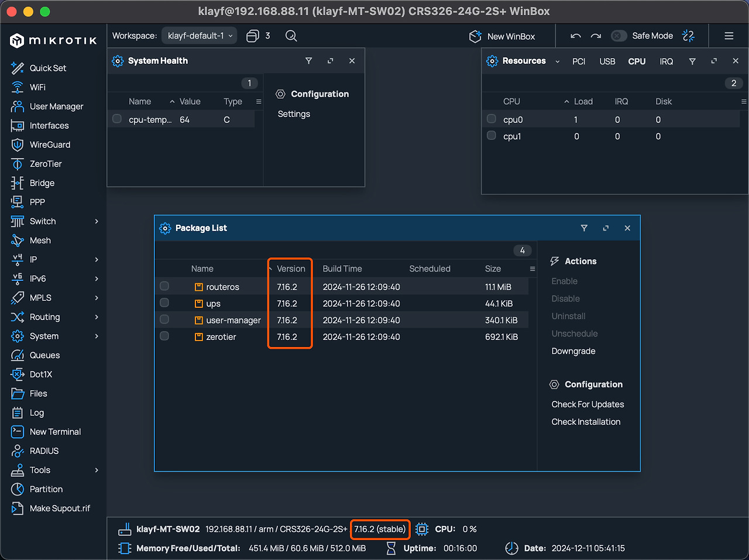
Task: Click the filter icon in Resources window
Action: click(x=692, y=61)
